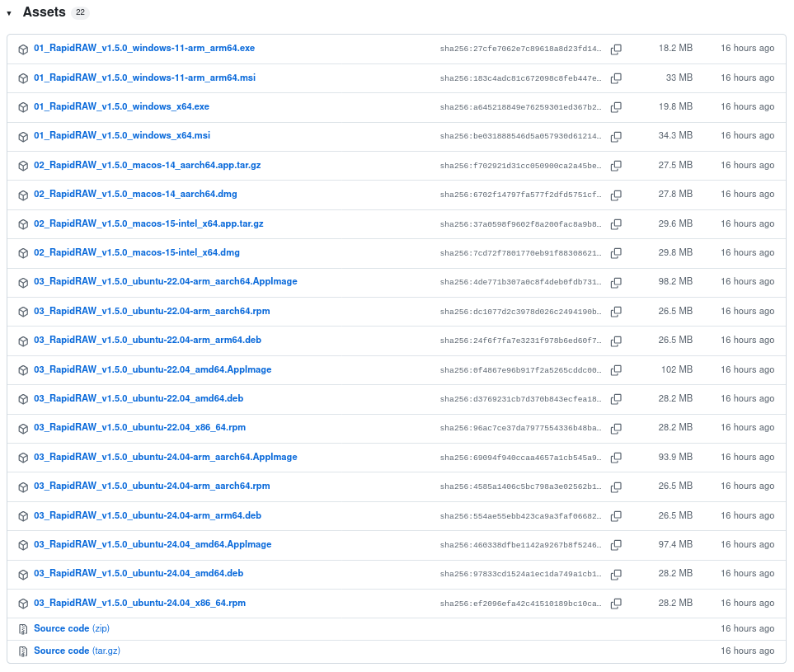Image resolution: width=794 pixels, height=672 pixels.
Task: Copy SHA256 for ubuntu-22.04_x86_64.rpm
Action: pos(616,429)
